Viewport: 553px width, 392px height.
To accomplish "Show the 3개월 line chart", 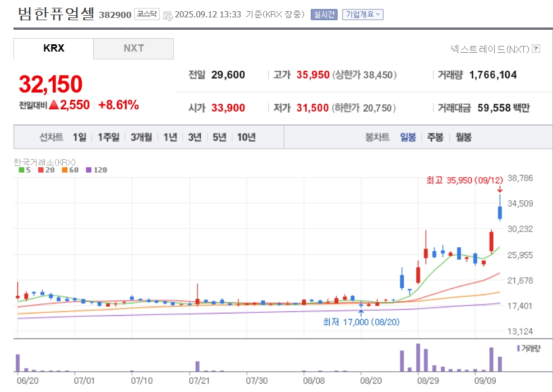I will coord(141,137).
